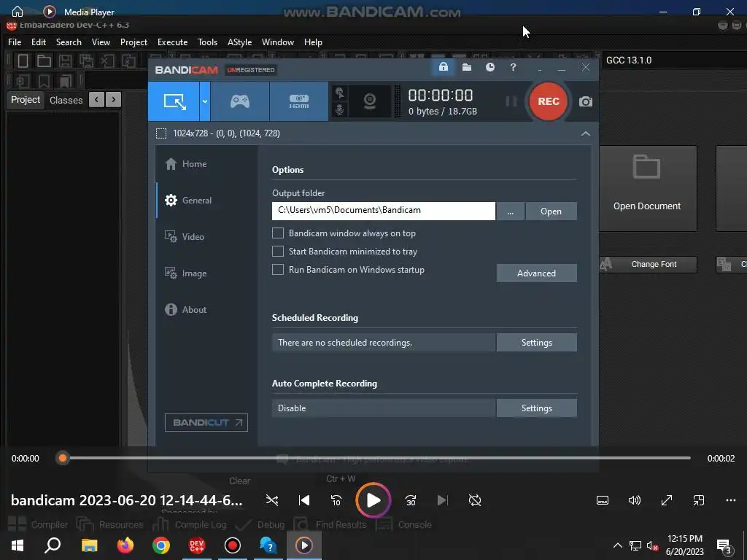Click the Bandicam lock icon
The height and width of the screenshot is (560, 747).
pos(443,67)
